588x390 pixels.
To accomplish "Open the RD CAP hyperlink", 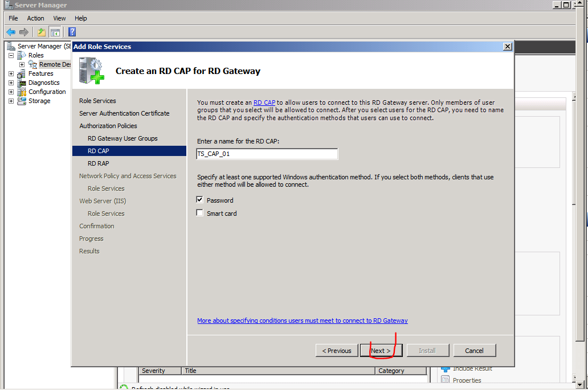I will coord(264,102).
